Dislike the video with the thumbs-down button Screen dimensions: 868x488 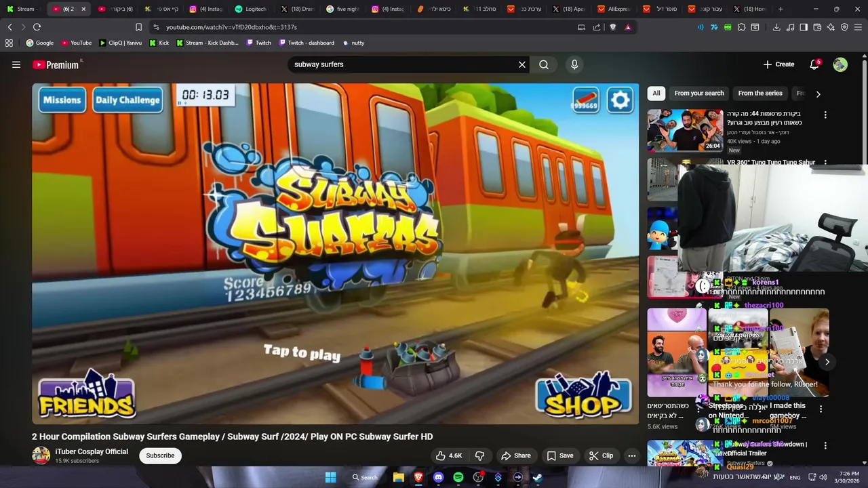tap(480, 455)
